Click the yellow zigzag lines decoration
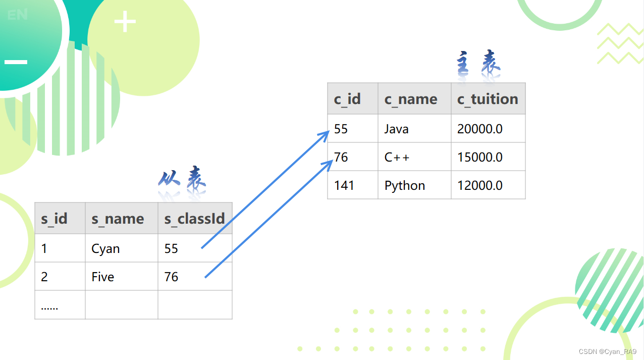The height and width of the screenshot is (360, 644). tap(620, 44)
